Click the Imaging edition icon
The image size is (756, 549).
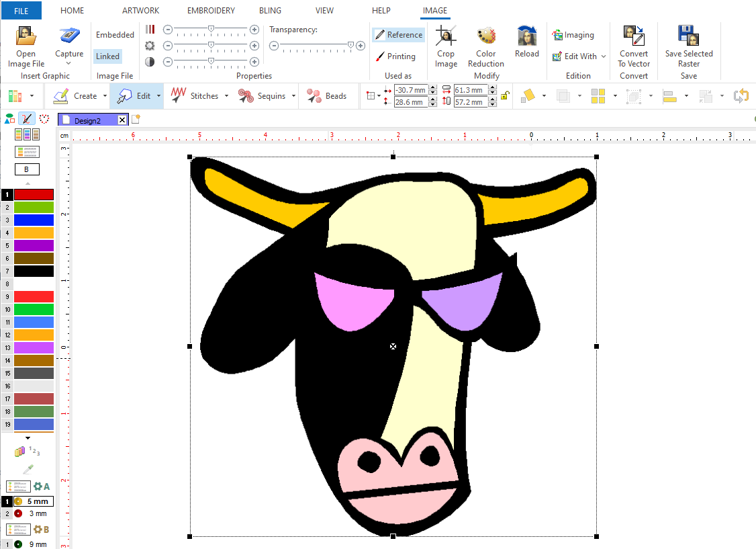(x=573, y=35)
